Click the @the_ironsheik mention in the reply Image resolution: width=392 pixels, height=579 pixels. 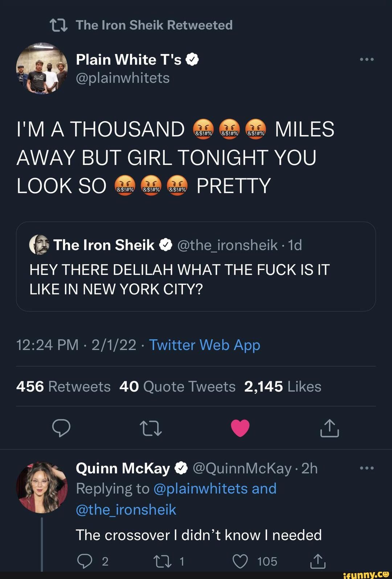(126, 510)
